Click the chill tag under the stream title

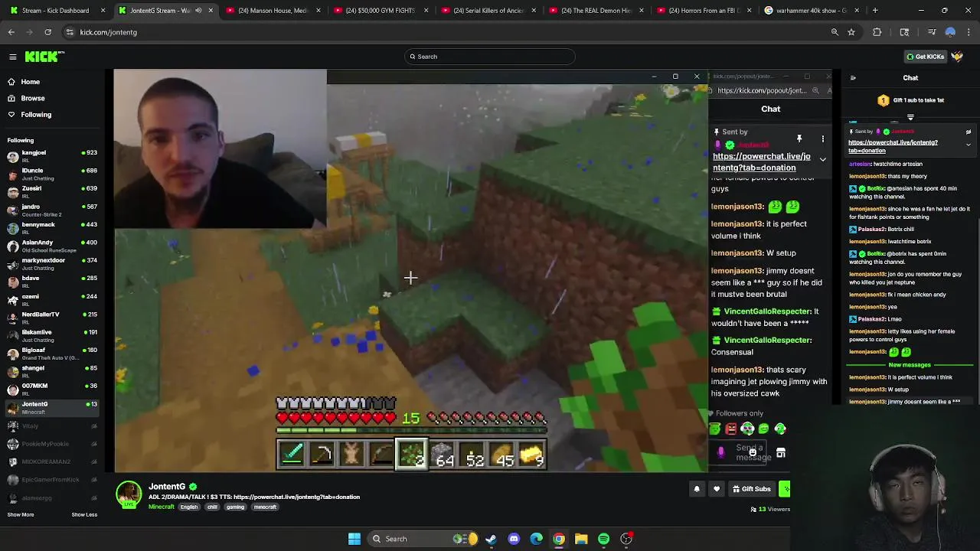212,507
